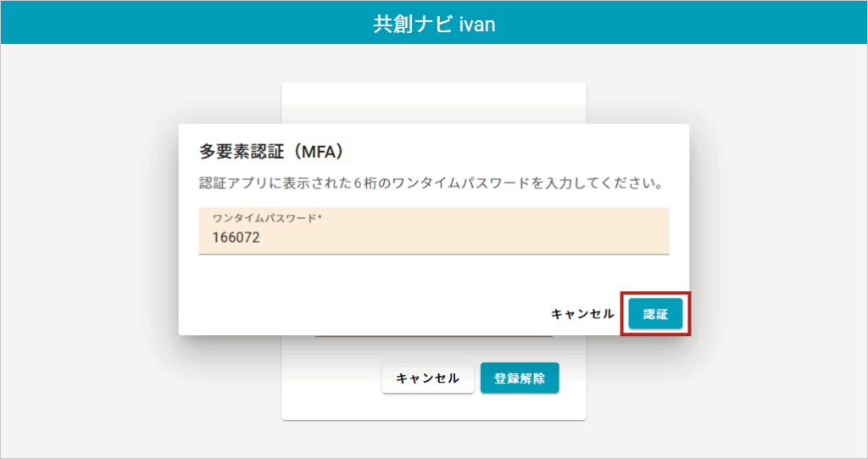Click the 共創ナビ ivan header title
The width and height of the screenshot is (868, 459).
pos(434,23)
